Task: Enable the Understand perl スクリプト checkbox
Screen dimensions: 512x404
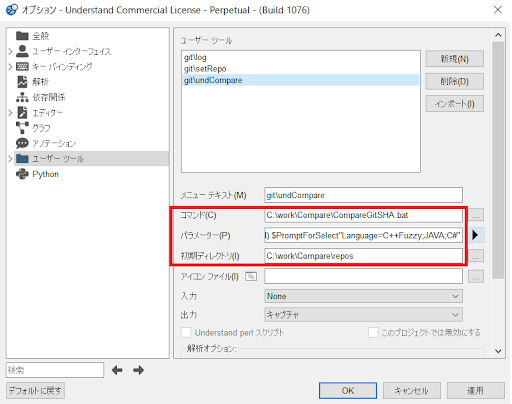Action: tap(186, 332)
